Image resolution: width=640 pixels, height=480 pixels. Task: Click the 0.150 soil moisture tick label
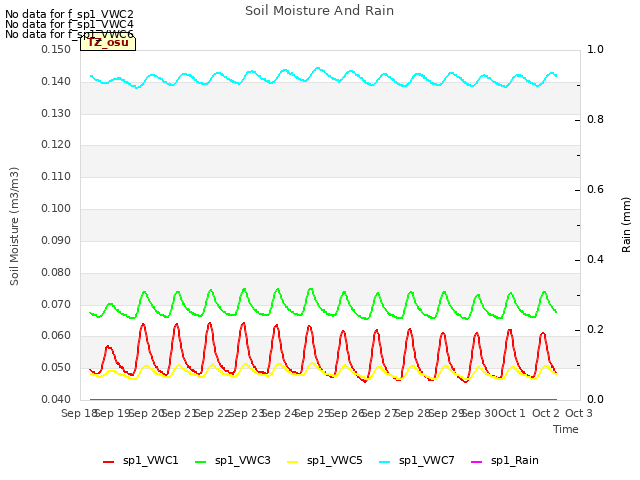coord(56,50)
